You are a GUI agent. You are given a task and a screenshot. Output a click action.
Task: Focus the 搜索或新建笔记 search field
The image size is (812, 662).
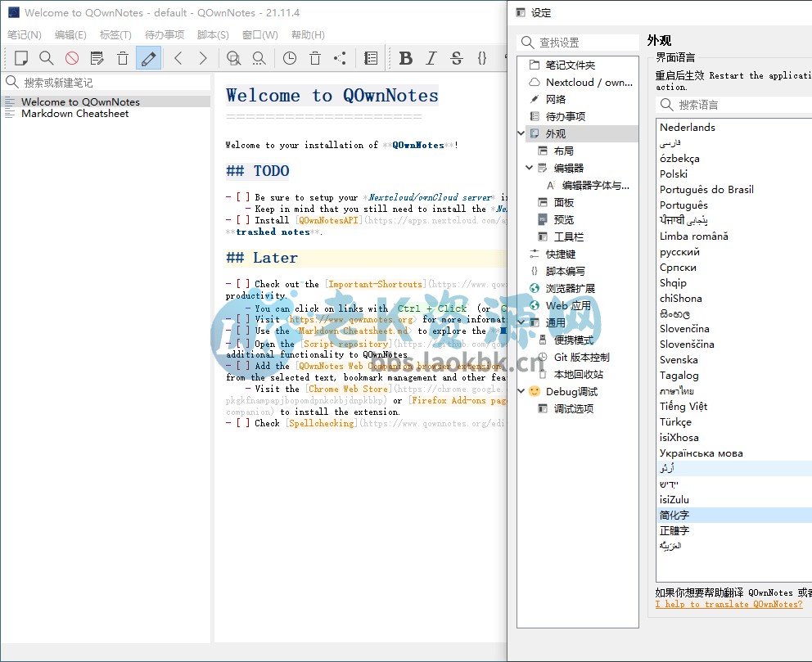(x=106, y=83)
